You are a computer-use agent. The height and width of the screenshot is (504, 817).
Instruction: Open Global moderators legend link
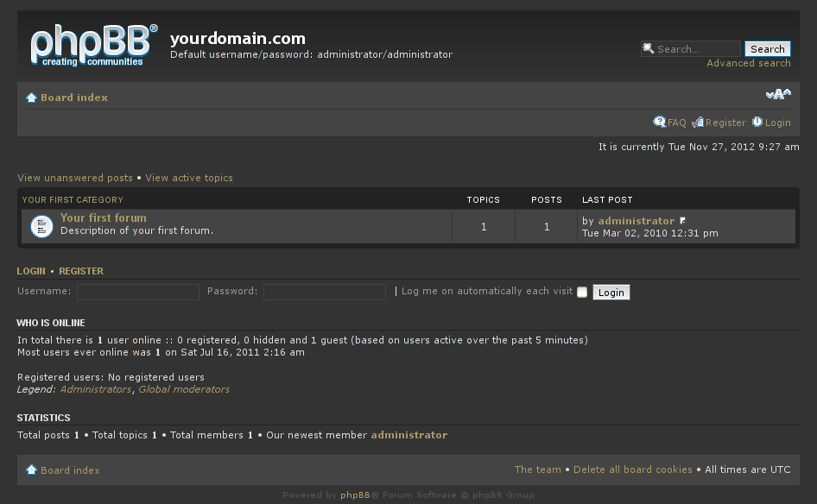click(183, 389)
